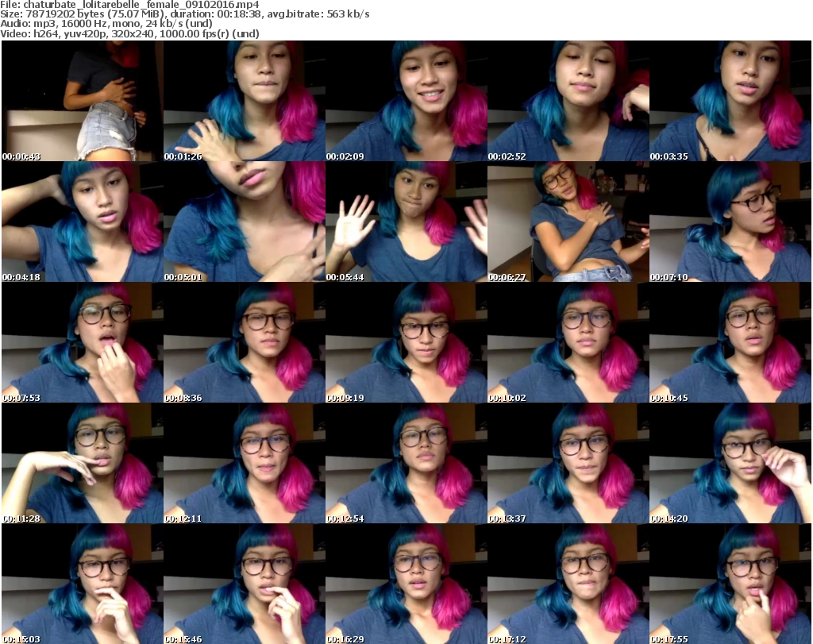Select the thumbnail stamped 00:00:43
The image size is (813, 644).
click(x=83, y=101)
